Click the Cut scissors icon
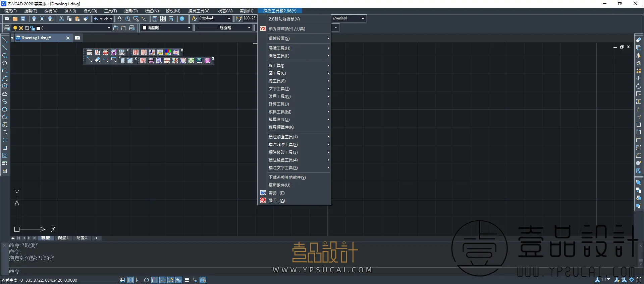This screenshot has width=644, height=284. pyautogui.click(x=61, y=19)
